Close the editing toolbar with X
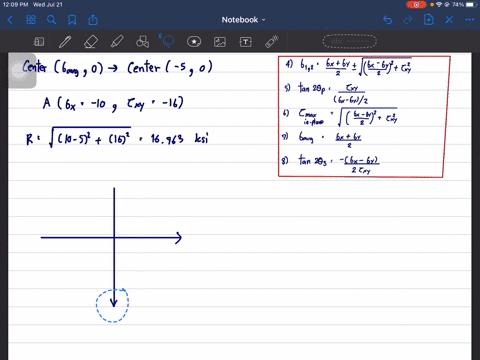 click(449, 20)
